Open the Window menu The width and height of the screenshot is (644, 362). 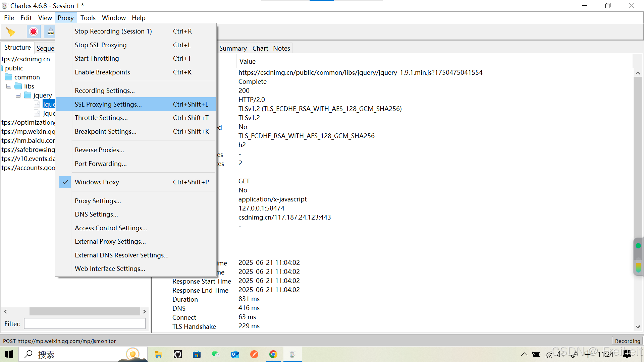tap(114, 18)
